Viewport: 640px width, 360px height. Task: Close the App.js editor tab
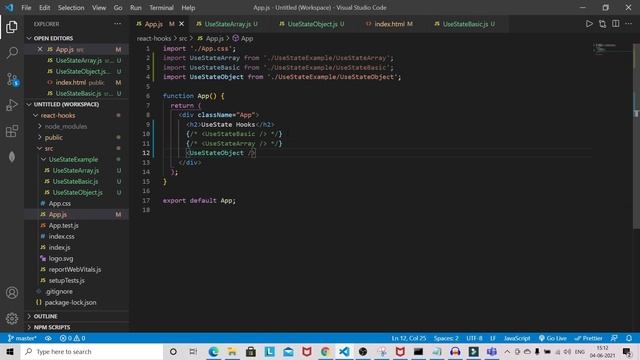tap(182, 24)
